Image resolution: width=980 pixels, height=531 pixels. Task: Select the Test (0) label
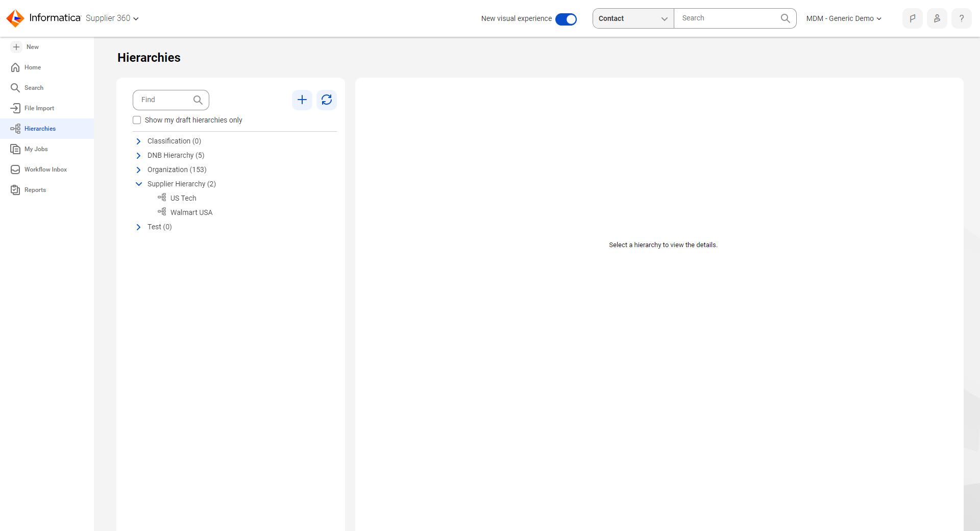159,227
